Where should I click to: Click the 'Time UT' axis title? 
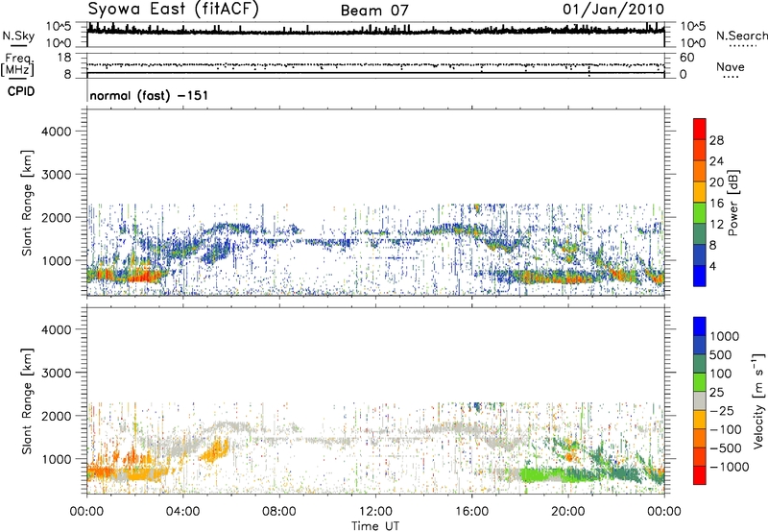click(375, 526)
